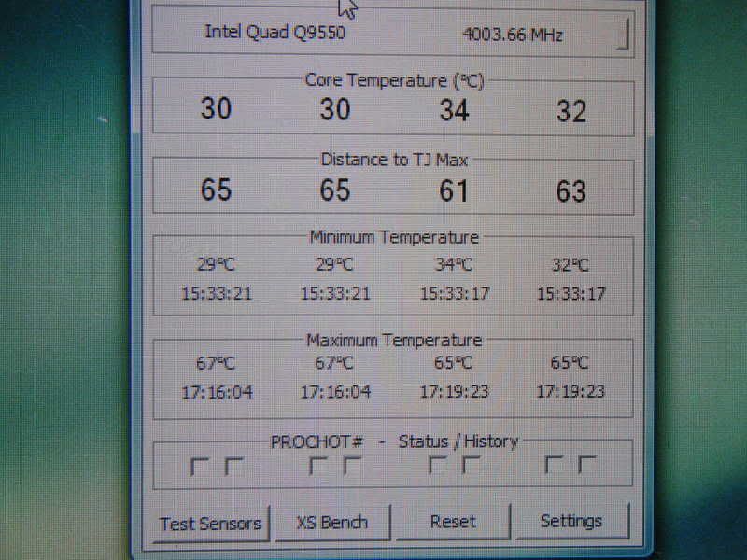Click first core's minimum timestamp 15:33:21
The image size is (747, 560).
tap(217, 293)
